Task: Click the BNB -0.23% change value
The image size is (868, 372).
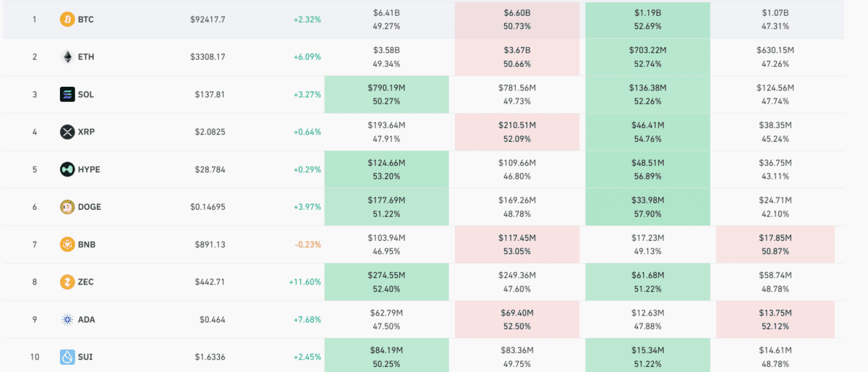Action: 307,245
